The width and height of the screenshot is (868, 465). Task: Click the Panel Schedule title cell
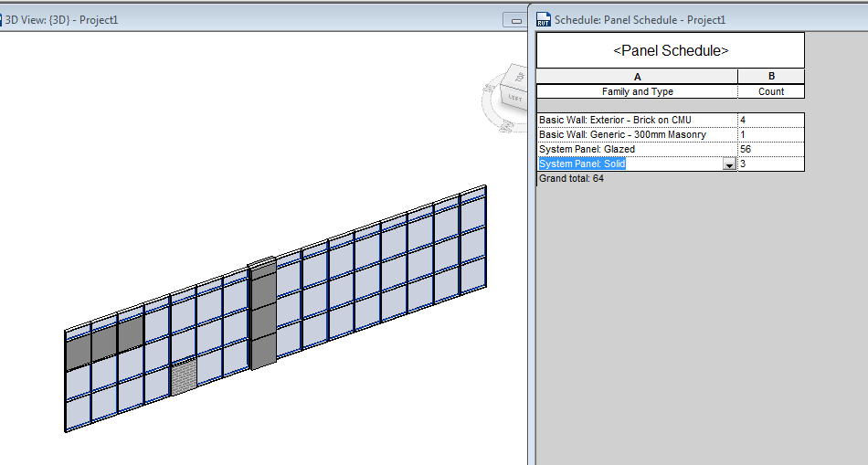coord(671,50)
